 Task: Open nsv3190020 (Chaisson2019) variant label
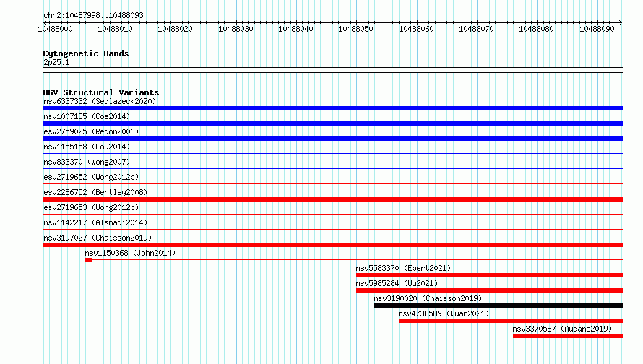pyautogui.click(x=428, y=298)
